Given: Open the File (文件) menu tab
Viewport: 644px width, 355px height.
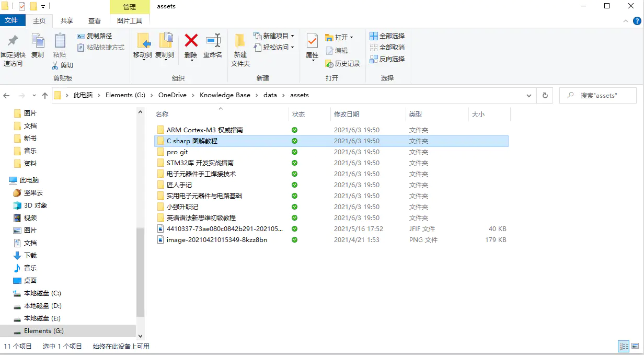Looking at the screenshot, I should pos(11,20).
